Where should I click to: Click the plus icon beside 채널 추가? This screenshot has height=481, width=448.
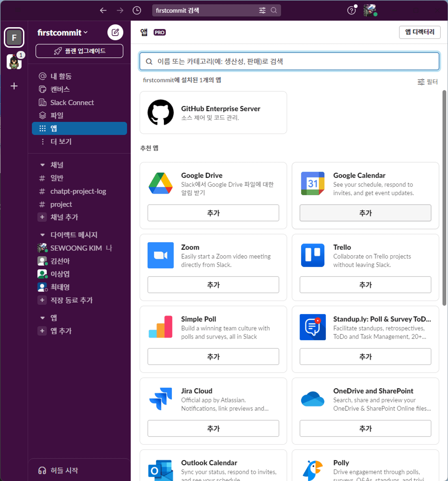click(42, 217)
